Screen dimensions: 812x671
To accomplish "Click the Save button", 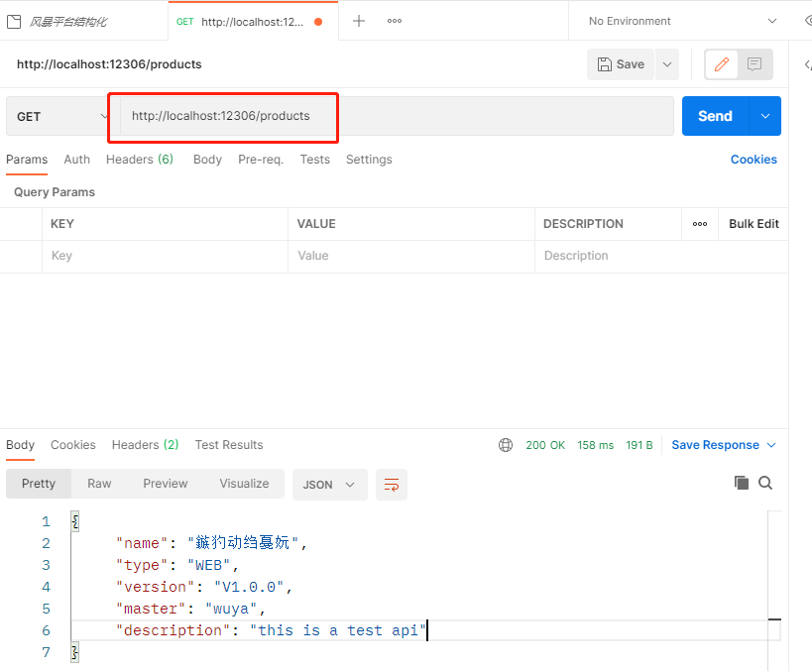I will pos(621,64).
